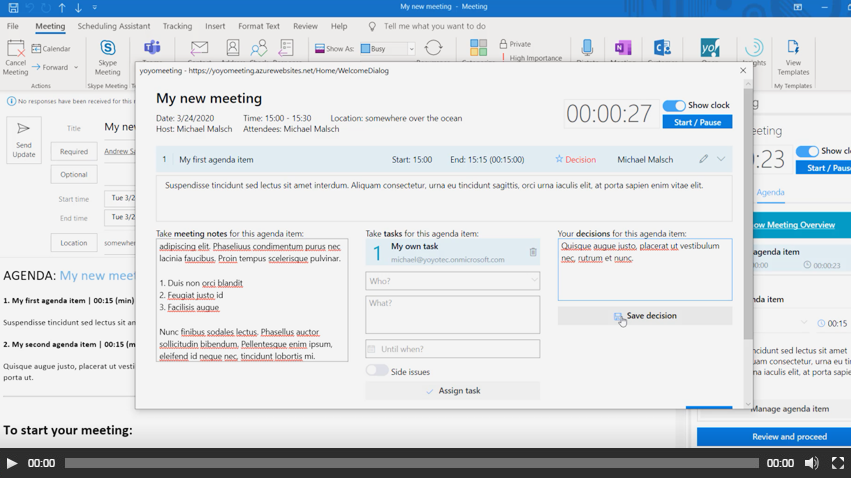Click the Teams meeting icon
The height and width of the screenshot is (478, 851).
pos(152,48)
